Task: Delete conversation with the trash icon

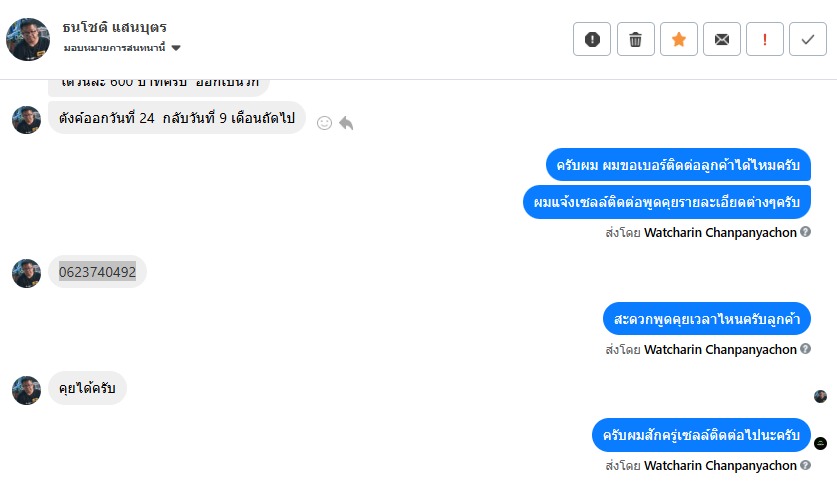Action: (635, 39)
